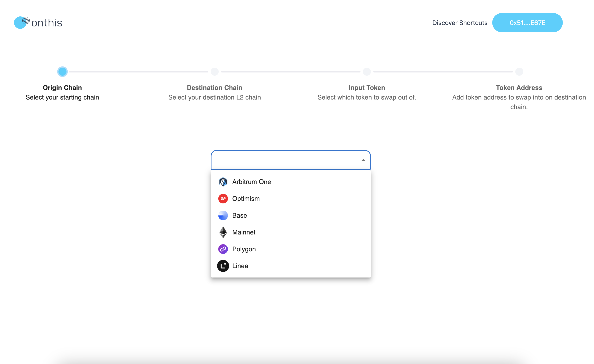Click the red Optimism OP icon

(x=223, y=199)
